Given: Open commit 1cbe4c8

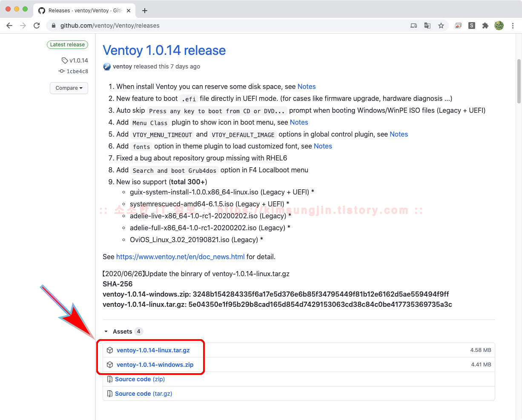Looking at the screenshot, I should pyautogui.click(x=77, y=71).
